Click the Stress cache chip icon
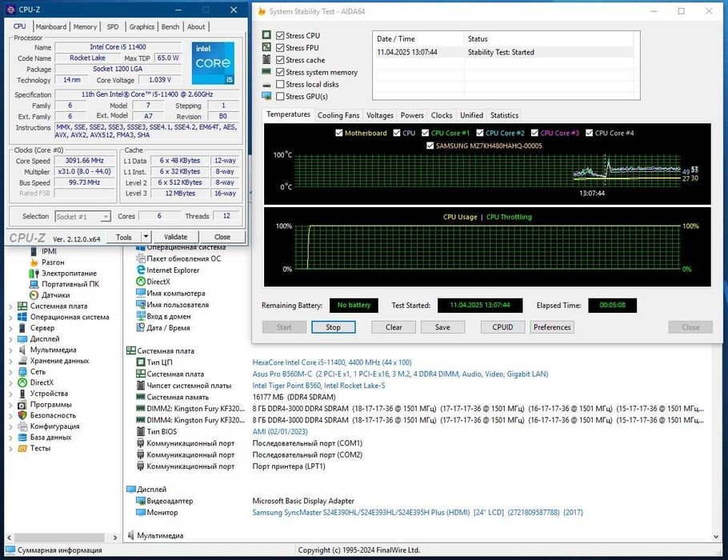The height and width of the screenshot is (560, 728). point(266,59)
